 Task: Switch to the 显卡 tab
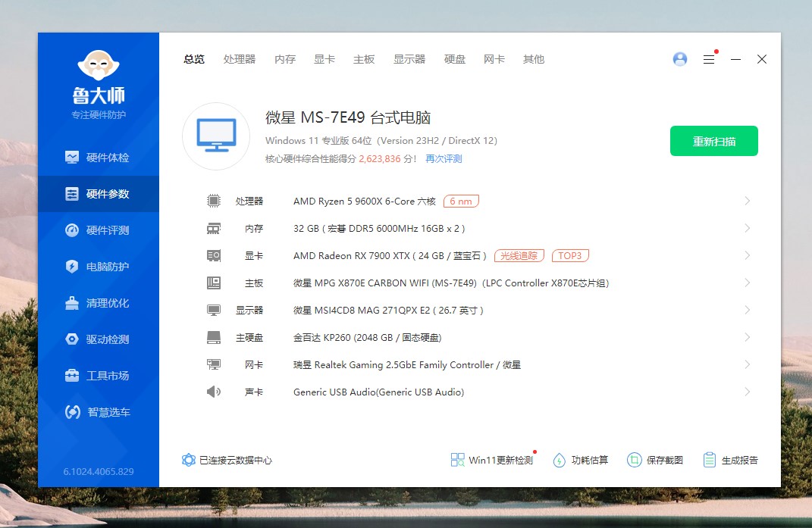pyautogui.click(x=324, y=59)
